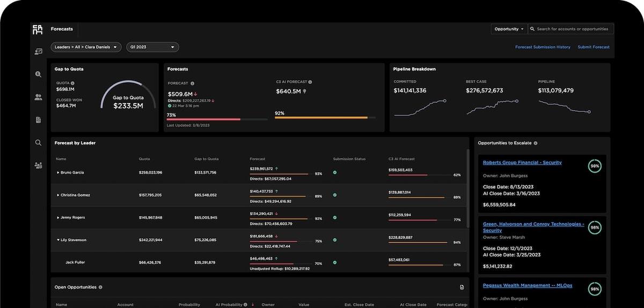Click Bruno Garcia's submission status checkmark
This screenshot has width=644, height=308.
(x=335, y=173)
